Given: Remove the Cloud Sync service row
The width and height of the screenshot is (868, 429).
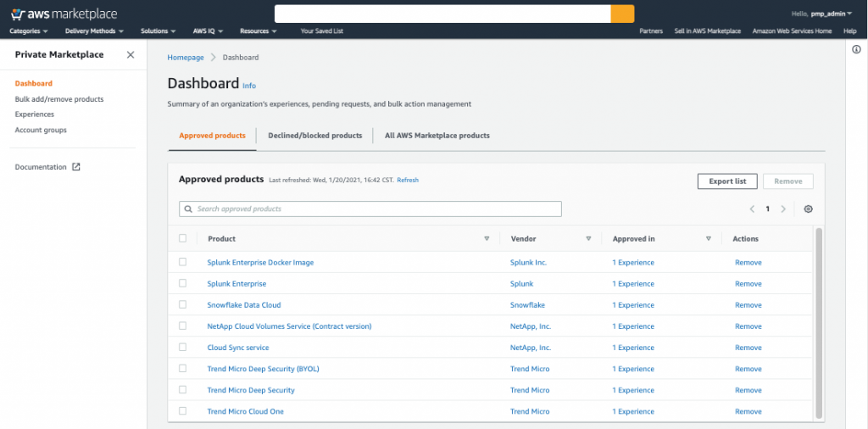Looking at the screenshot, I should 748,348.
